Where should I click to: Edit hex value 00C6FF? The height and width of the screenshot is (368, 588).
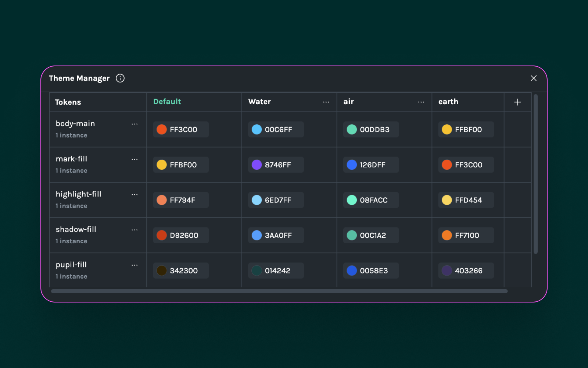coord(279,130)
